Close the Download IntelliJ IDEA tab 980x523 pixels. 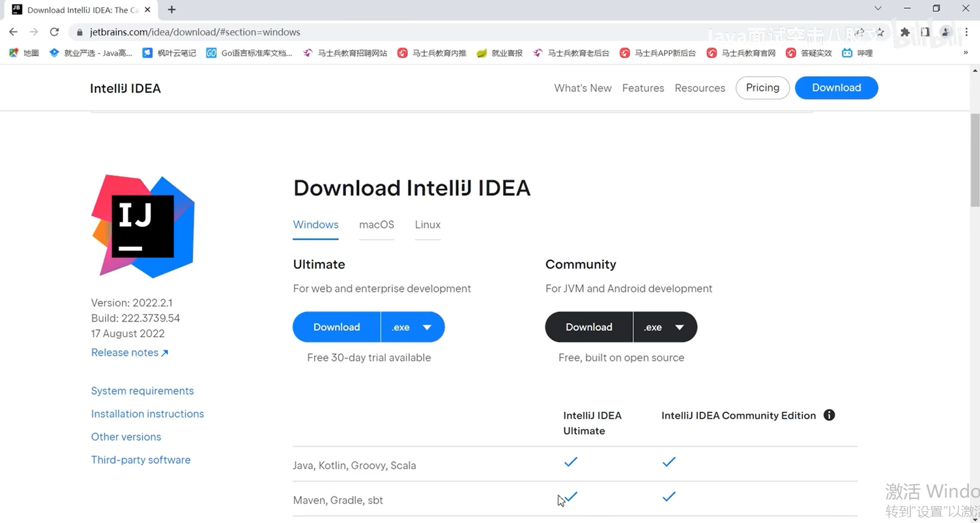(x=149, y=10)
